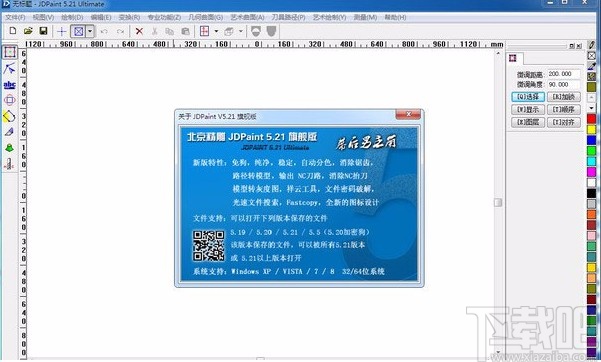Click the small close button on right panel

pos(579,46)
